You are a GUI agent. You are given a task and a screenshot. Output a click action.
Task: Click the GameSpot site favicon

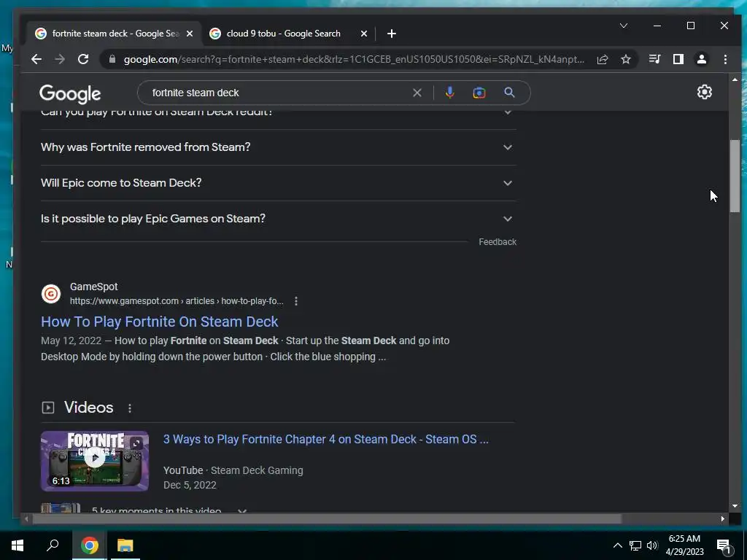[51, 294]
